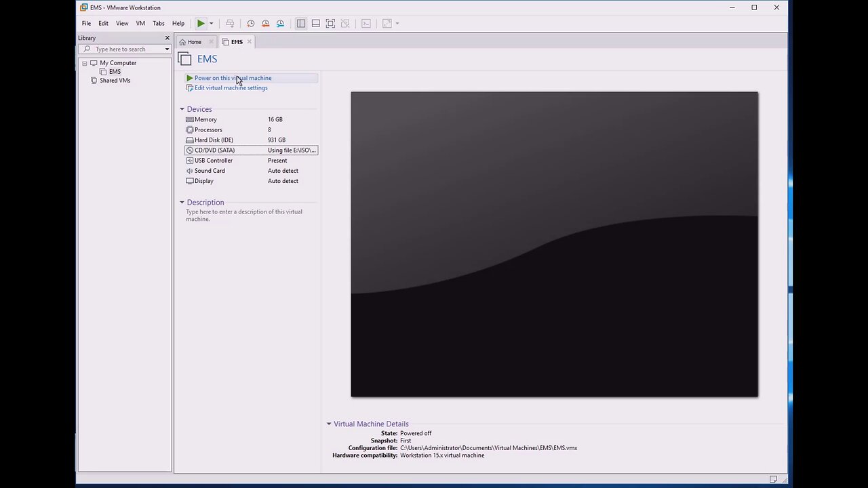Collapse the Description section
Viewport: 868px width, 488px height.
(182, 203)
